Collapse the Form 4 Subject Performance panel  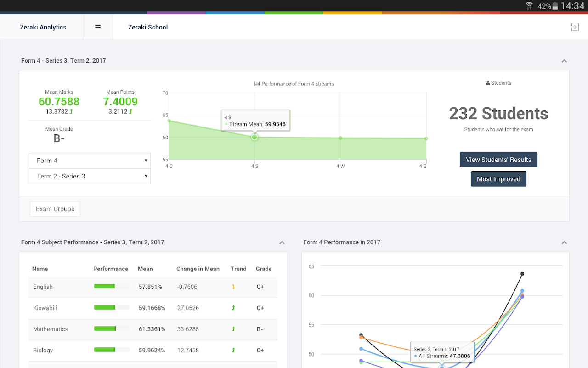[282, 242]
